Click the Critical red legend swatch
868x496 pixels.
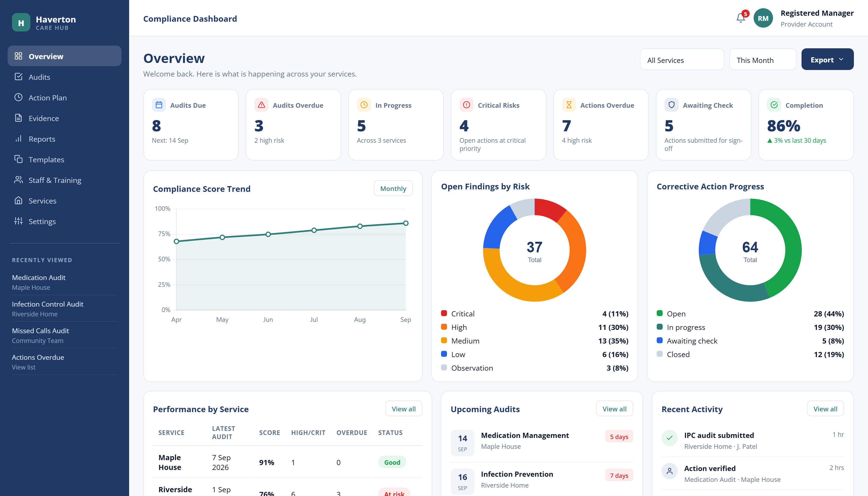pyautogui.click(x=444, y=313)
